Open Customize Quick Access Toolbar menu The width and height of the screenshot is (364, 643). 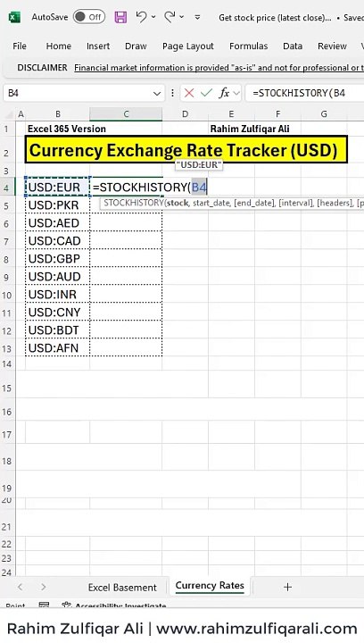(x=197, y=17)
